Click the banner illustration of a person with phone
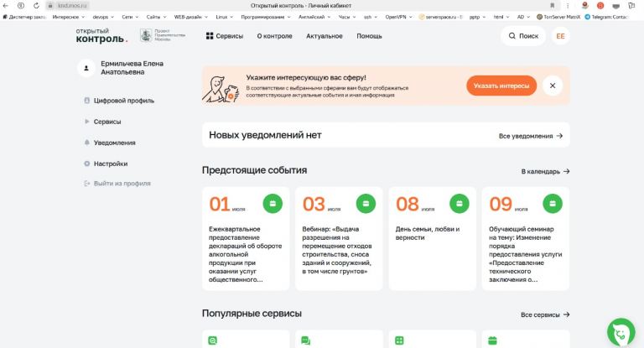Screen dimensions: 644x348 click(x=221, y=89)
